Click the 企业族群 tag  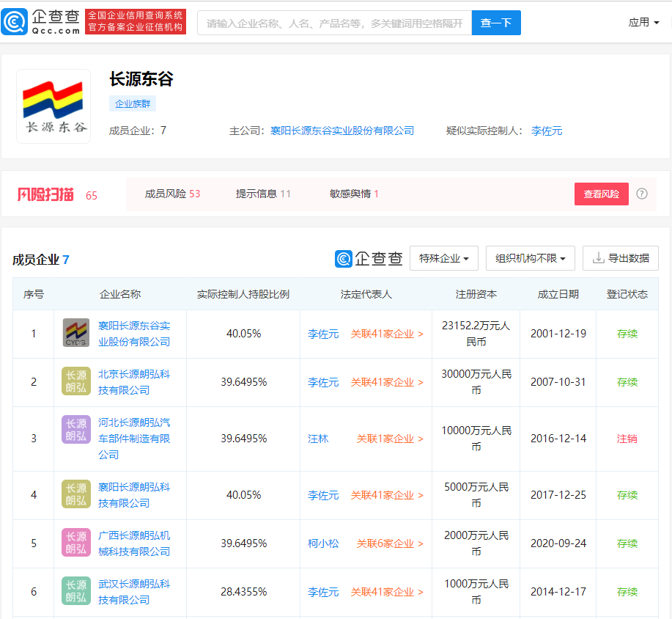pos(133,104)
